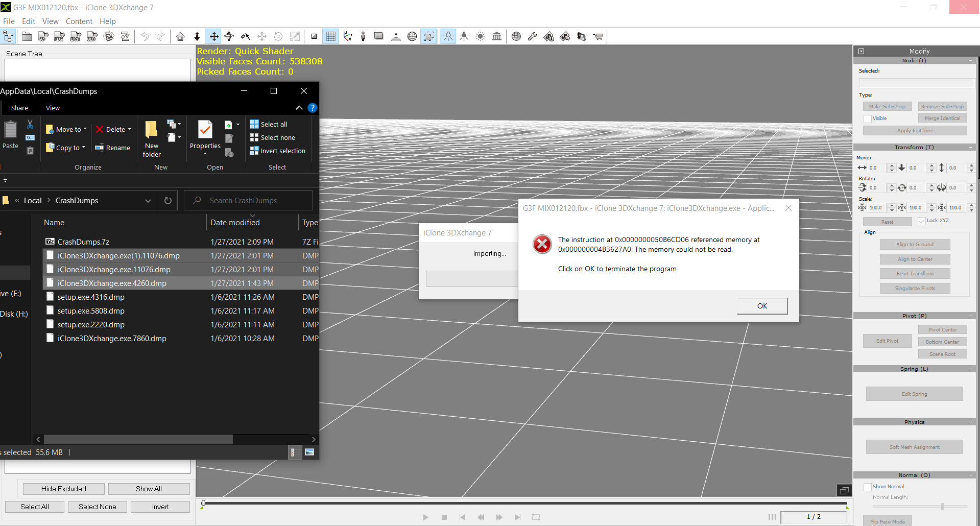Click the blue Explorer help question icon
The width and height of the screenshot is (980, 526).
click(313, 108)
